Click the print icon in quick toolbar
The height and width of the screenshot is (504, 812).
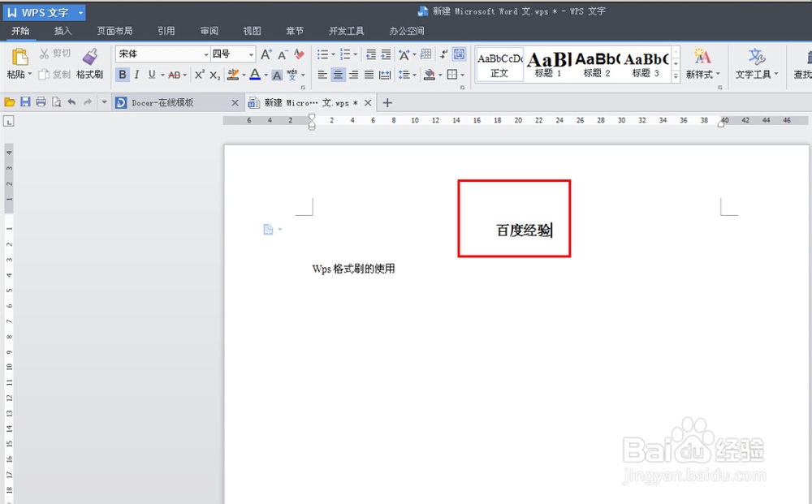tap(41, 102)
